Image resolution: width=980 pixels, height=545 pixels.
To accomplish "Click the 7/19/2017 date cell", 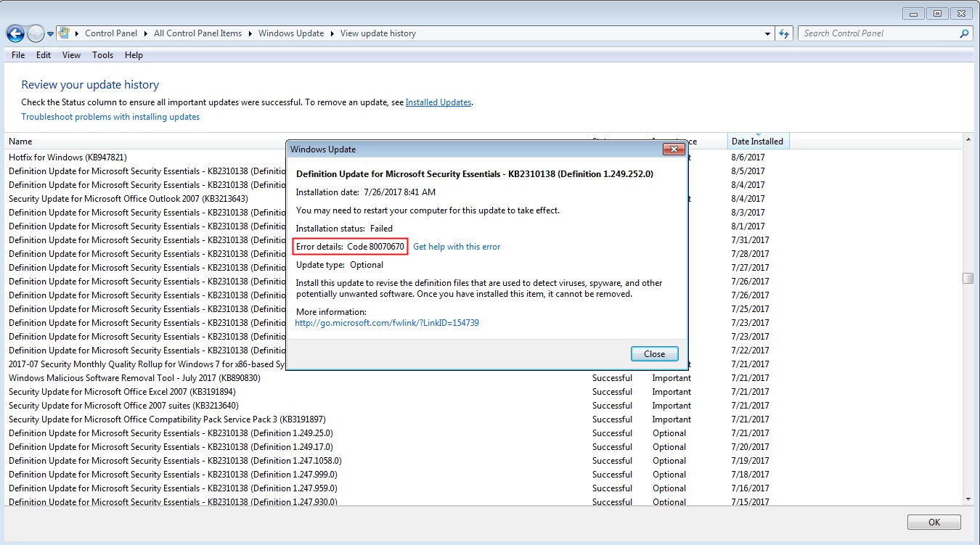I will coord(751,461).
